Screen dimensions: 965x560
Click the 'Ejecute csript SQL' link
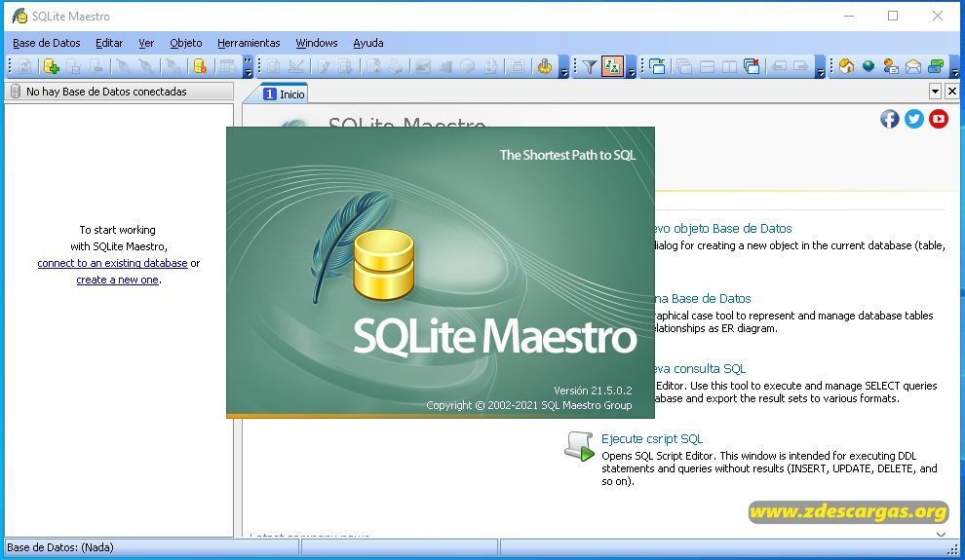(x=652, y=439)
